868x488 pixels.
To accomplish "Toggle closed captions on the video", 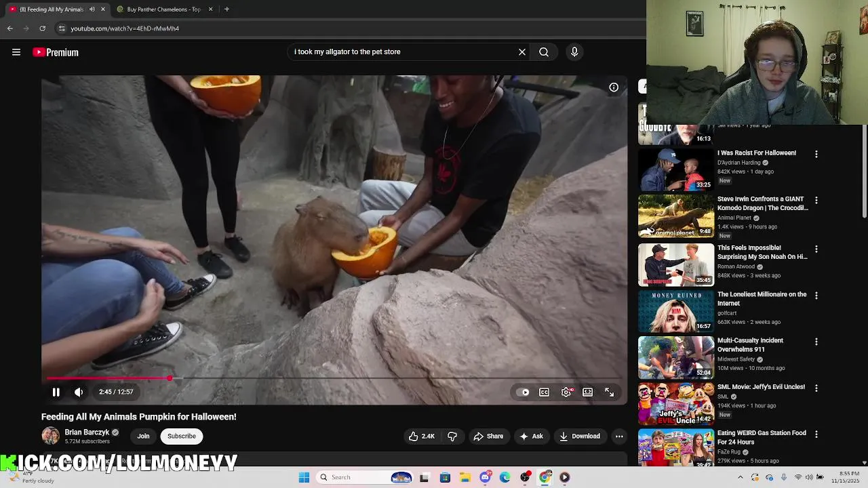I will click(544, 392).
